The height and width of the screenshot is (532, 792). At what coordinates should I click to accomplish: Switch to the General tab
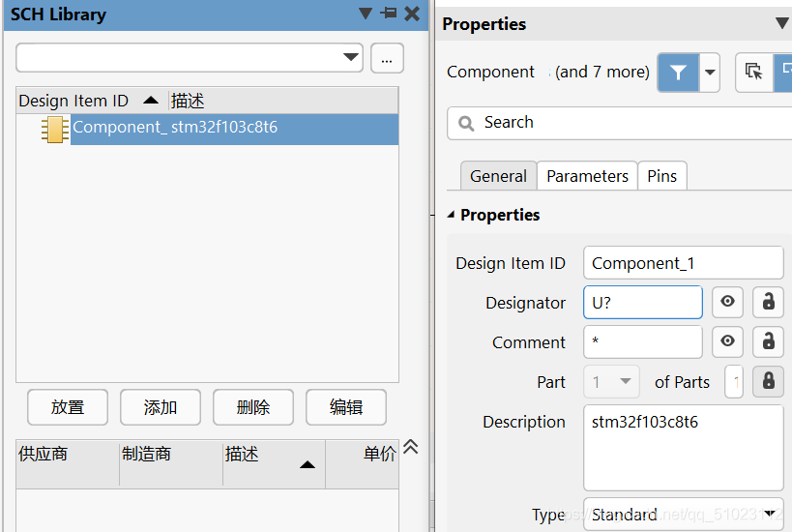[498, 176]
